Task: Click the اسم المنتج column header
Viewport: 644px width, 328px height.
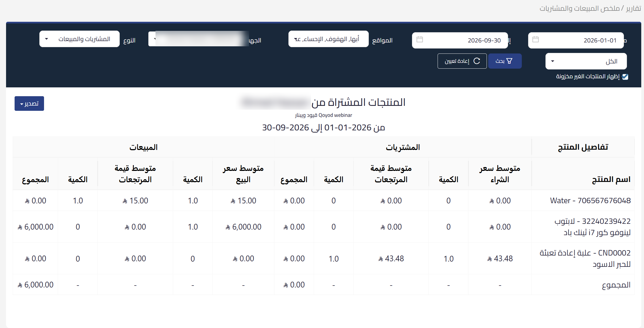Action: pyautogui.click(x=611, y=179)
